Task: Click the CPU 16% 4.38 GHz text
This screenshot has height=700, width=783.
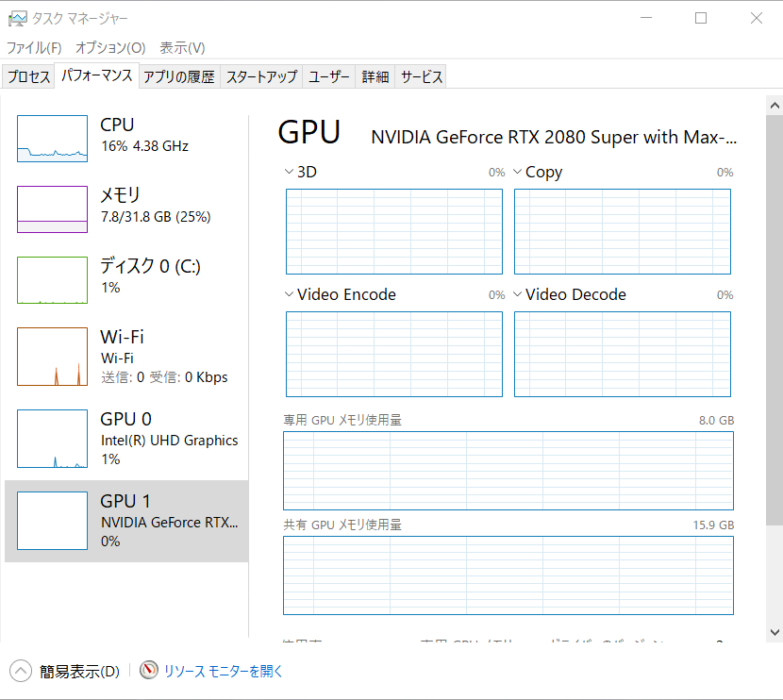Action: point(145,146)
